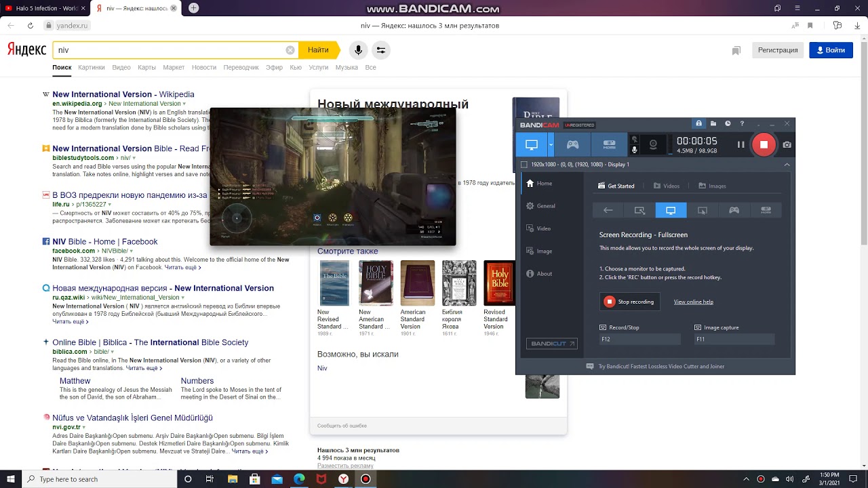Click the back arrow mode button in Bandicam
Viewport: 868px width, 488px height.
[x=608, y=210]
